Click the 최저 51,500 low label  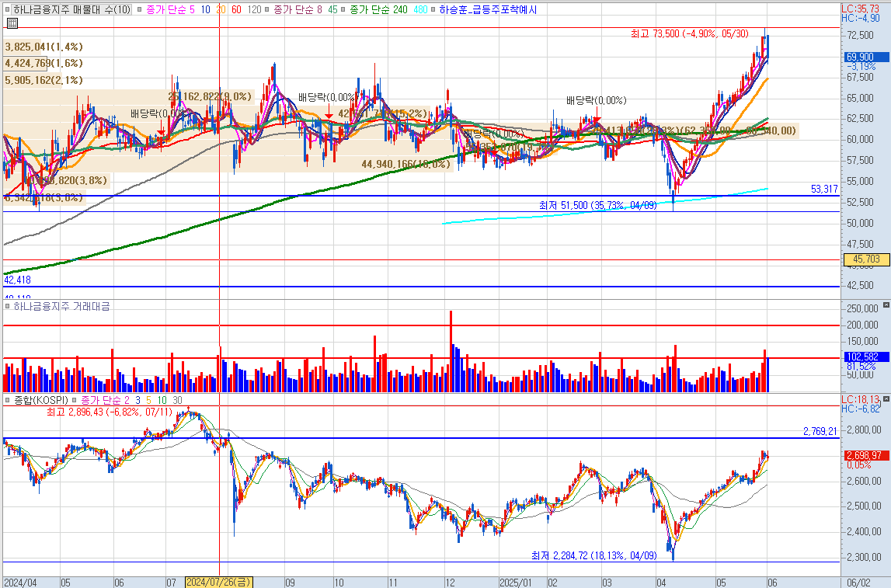coord(598,205)
